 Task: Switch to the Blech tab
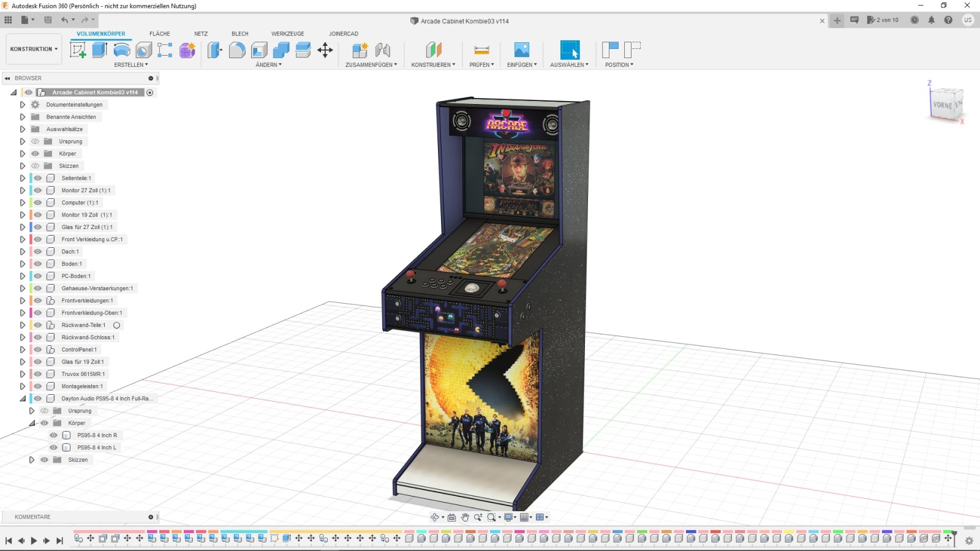(x=240, y=34)
